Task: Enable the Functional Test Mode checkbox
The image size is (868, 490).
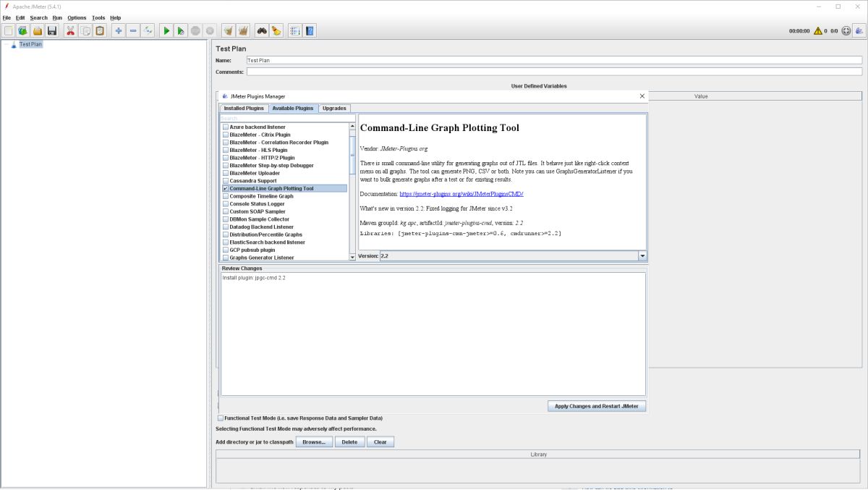Action: (221, 418)
